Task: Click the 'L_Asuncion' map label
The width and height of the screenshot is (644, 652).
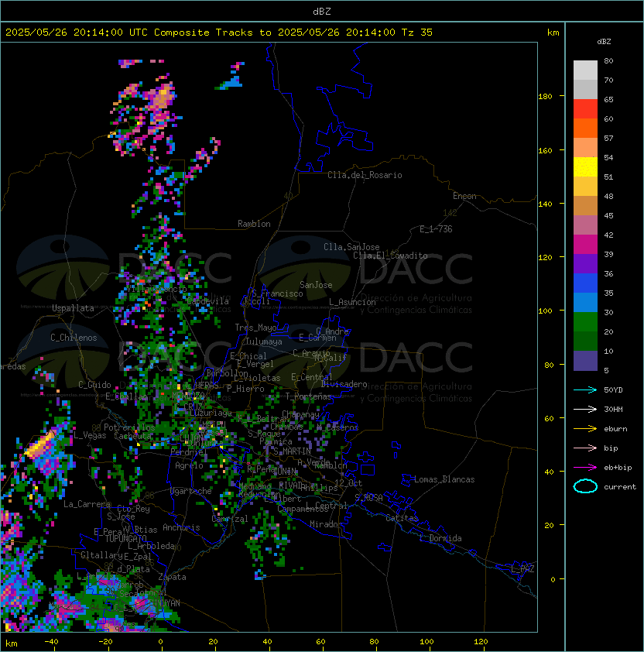Action: click(352, 302)
